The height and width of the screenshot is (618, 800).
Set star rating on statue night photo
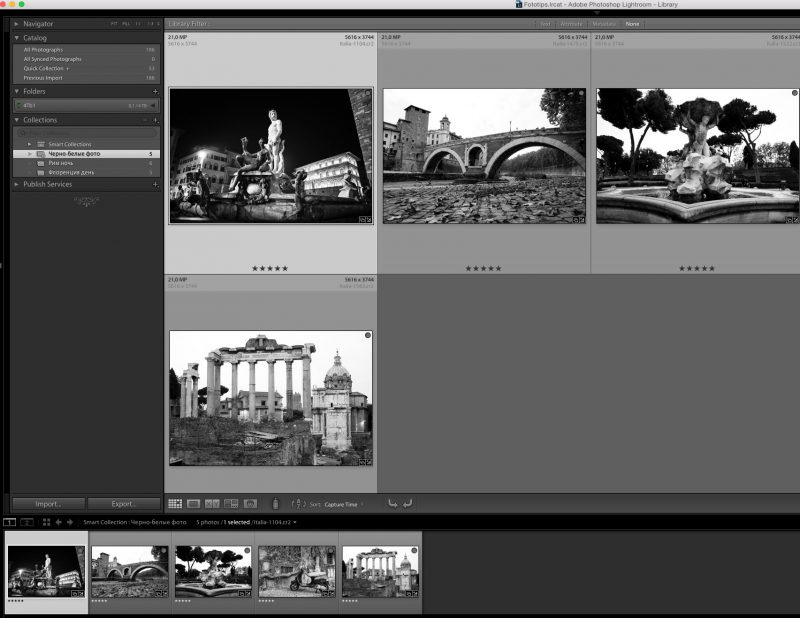(270, 268)
